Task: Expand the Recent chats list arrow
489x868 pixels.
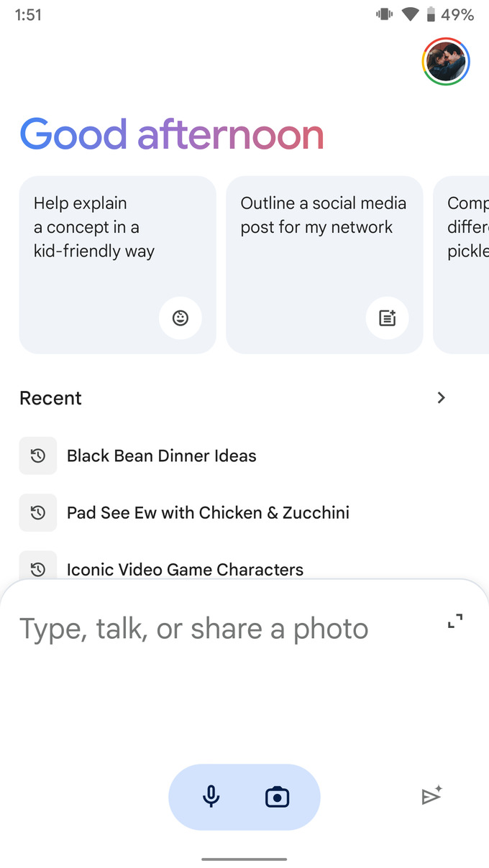Action: (442, 397)
